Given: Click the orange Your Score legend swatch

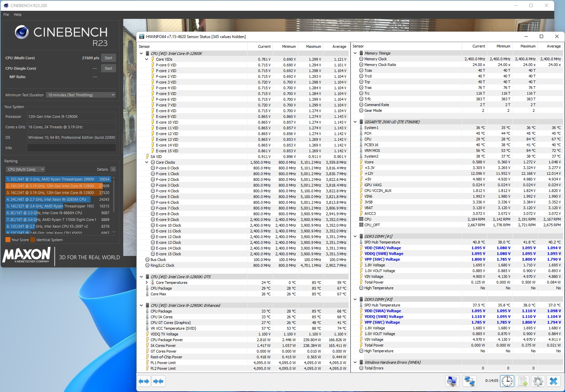Looking at the screenshot, I should [8, 239].
